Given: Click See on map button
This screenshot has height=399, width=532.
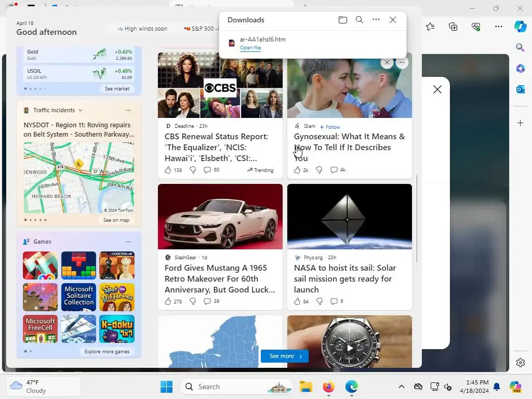Looking at the screenshot, I should [116, 220].
